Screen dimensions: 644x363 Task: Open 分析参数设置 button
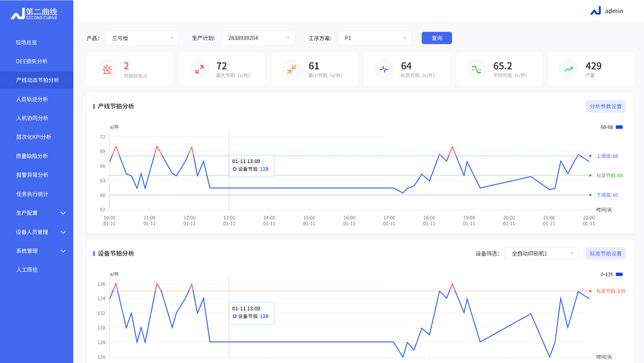(x=606, y=106)
